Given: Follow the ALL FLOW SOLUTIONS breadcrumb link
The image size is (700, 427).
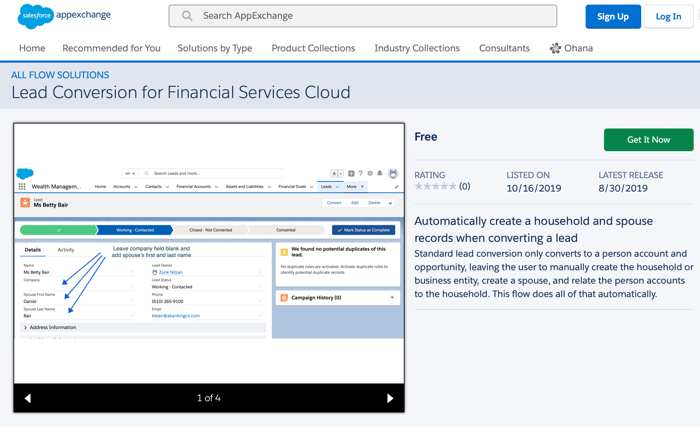Looking at the screenshot, I should [59, 75].
